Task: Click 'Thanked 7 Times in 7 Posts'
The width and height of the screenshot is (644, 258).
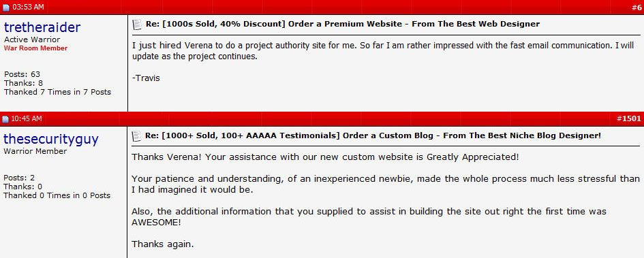Action: [x=57, y=92]
